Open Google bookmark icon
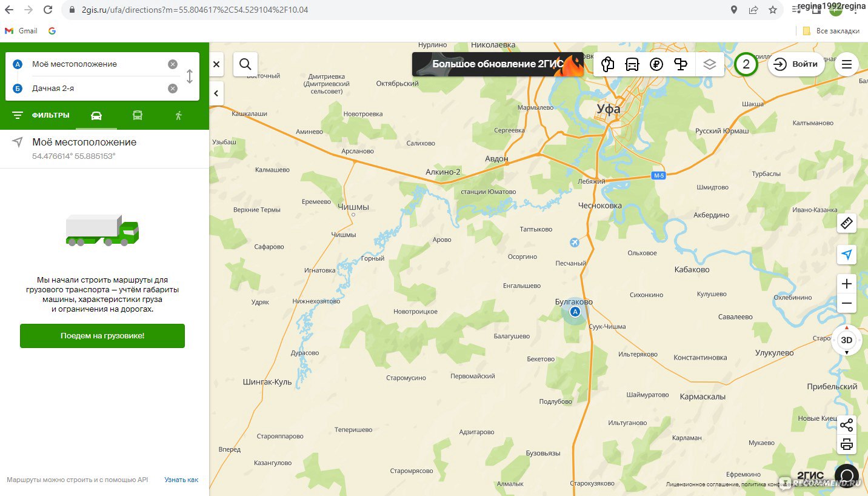 coord(52,31)
